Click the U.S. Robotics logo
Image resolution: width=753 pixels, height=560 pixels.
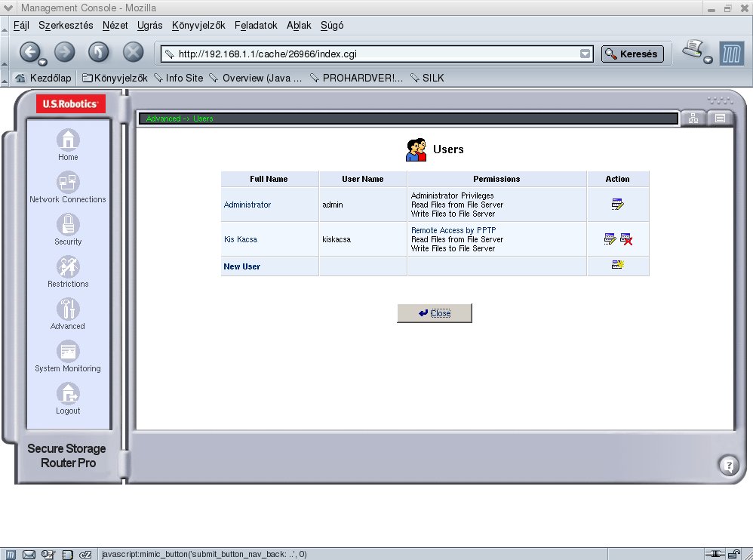71,103
